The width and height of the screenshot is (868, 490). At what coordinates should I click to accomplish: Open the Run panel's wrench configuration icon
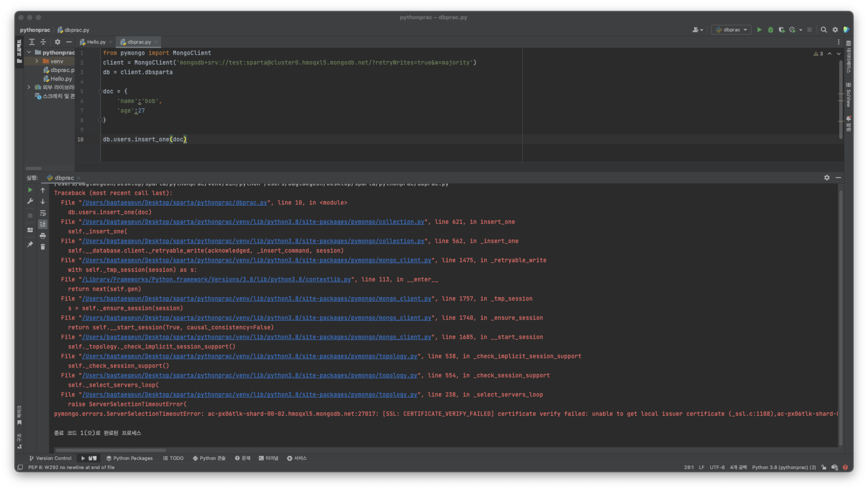30,201
